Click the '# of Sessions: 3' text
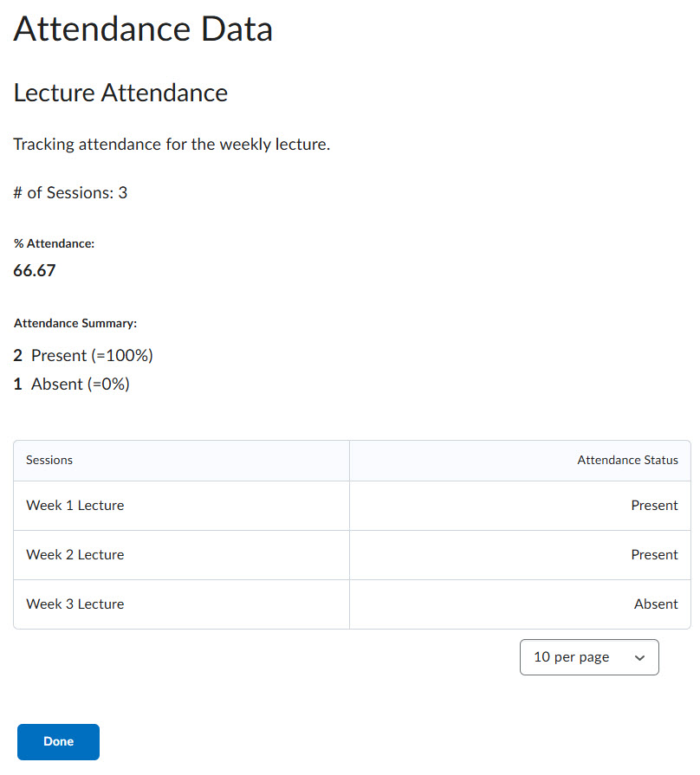The height and width of the screenshot is (775, 700). pos(70,192)
